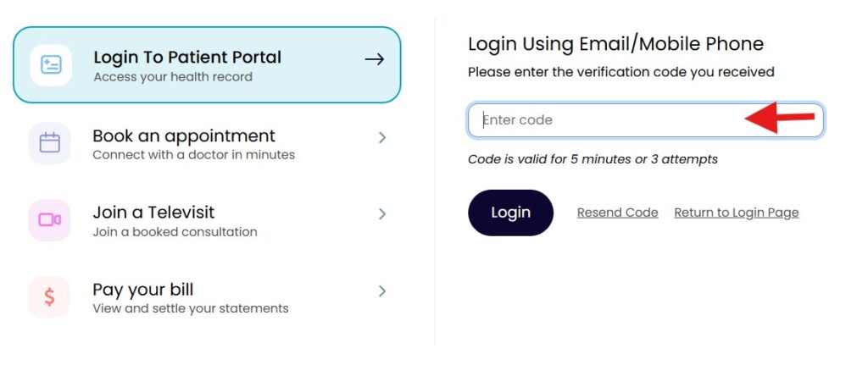Expand the Pay your bill chevron
Screen dimensions: 868x365
pyautogui.click(x=382, y=291)
